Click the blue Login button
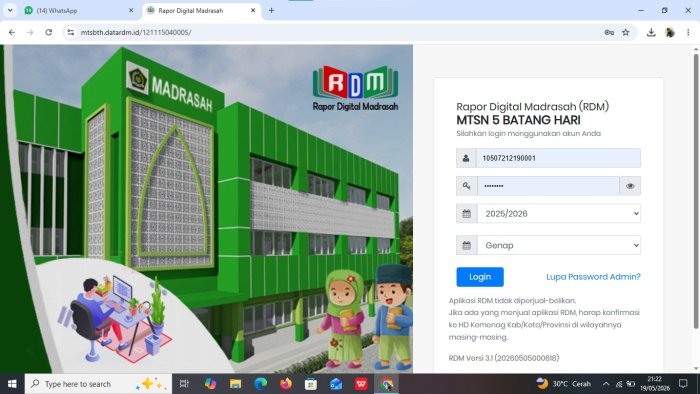Screen dimensions: 700x394 click(x=480, y=277)
